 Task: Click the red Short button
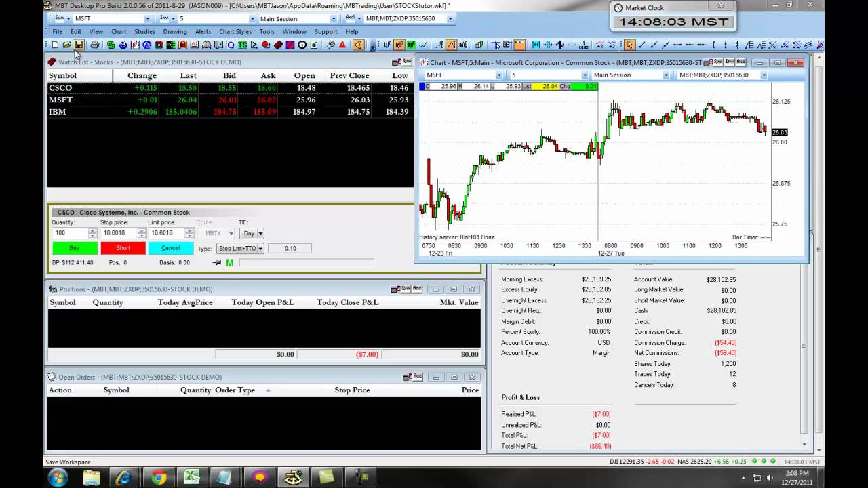tap(123, 248)
